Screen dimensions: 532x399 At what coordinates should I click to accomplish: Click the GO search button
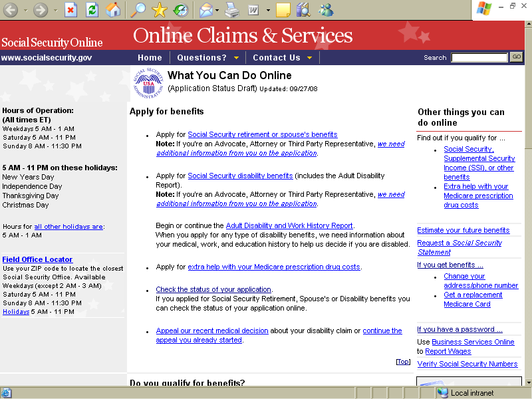point(517,57)
